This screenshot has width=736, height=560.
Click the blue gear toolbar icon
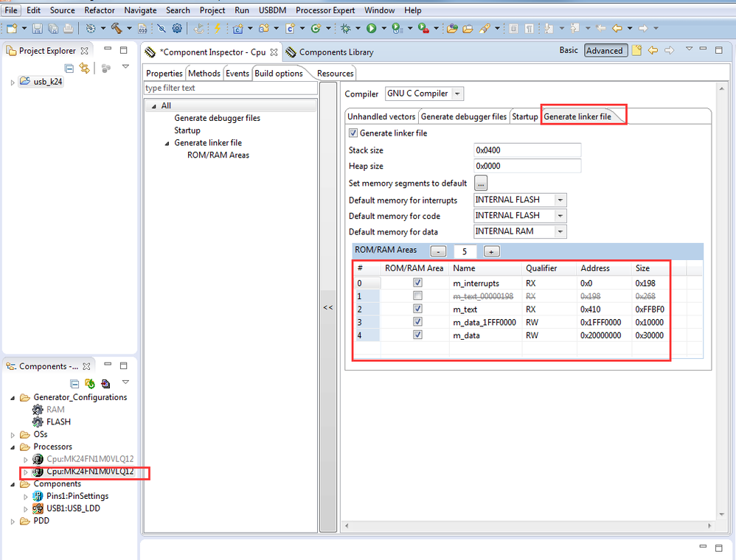coord(177,29)
